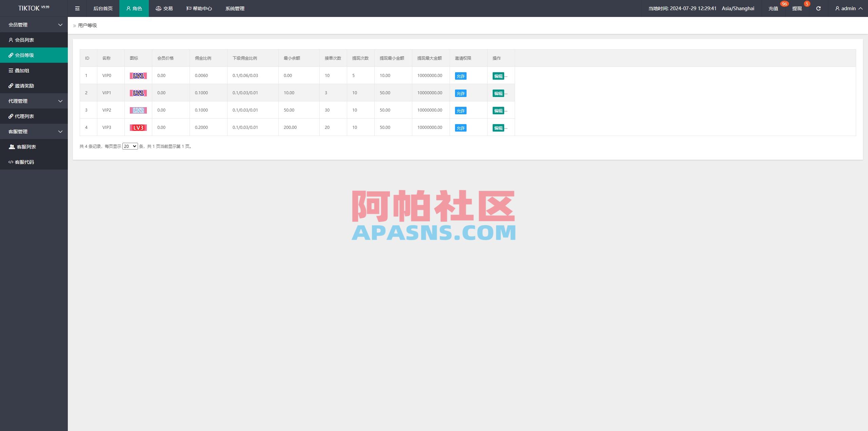This screenshot has width=868, height=431.
Task: Toggle invite permission 允许 for VIP0
Action: click(460, 76)
